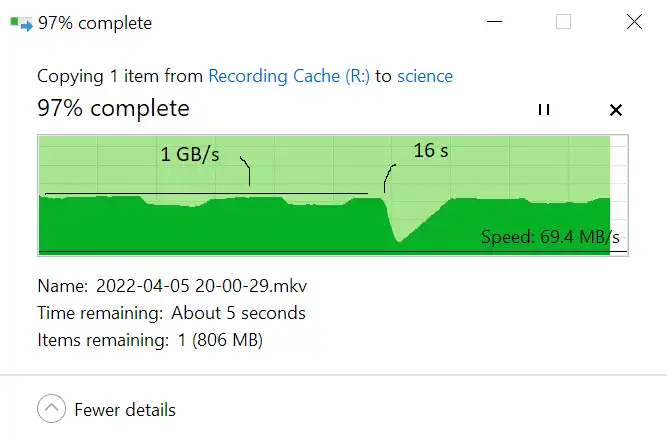667x440 pixels.
Task: Cancel the copy with the X next to pause
Action: [x=616, y=110]
